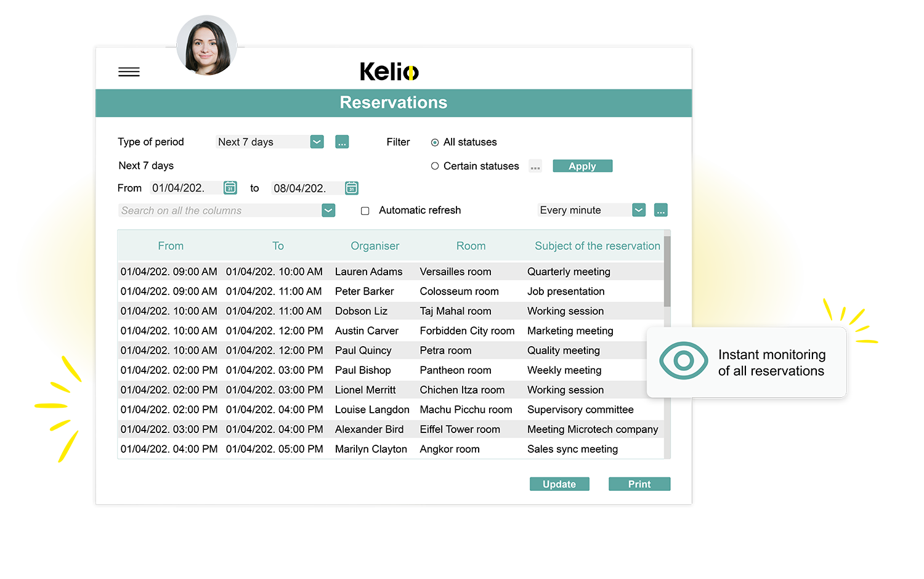Click the Pantheon room cell
Viewport: 924px width, 579px height.
(455, 370)
